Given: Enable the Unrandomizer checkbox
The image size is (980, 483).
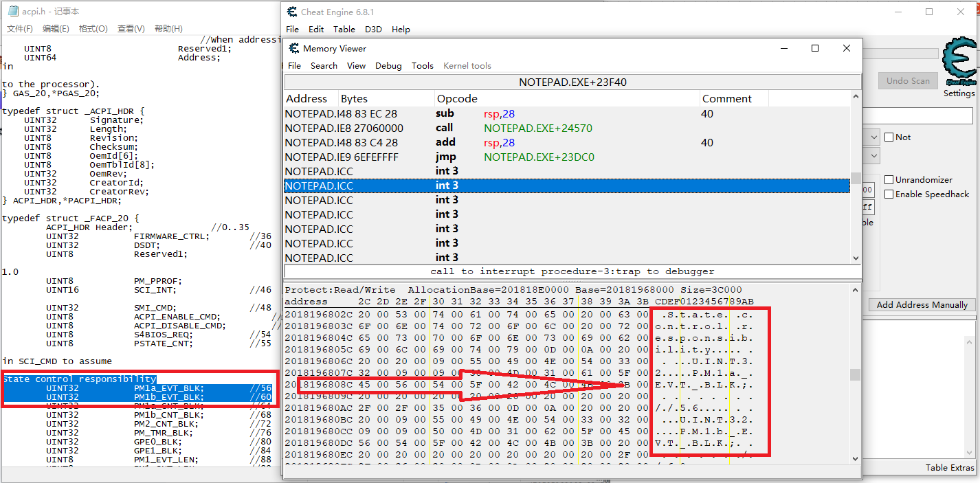Looking at the screenshot, I should [x=889, y=179].
